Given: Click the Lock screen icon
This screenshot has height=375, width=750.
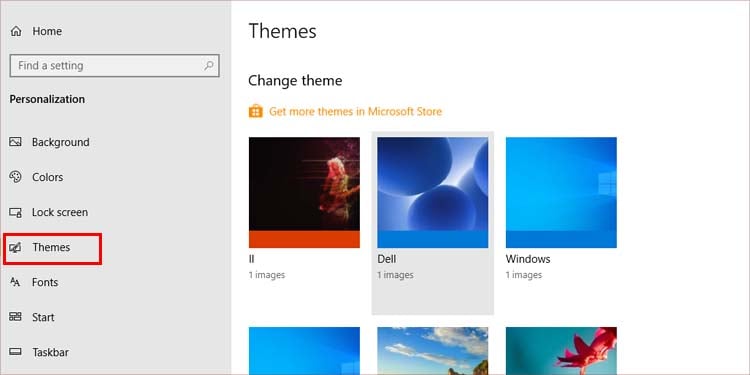Looking at the screenshot, I should (15, 212).
